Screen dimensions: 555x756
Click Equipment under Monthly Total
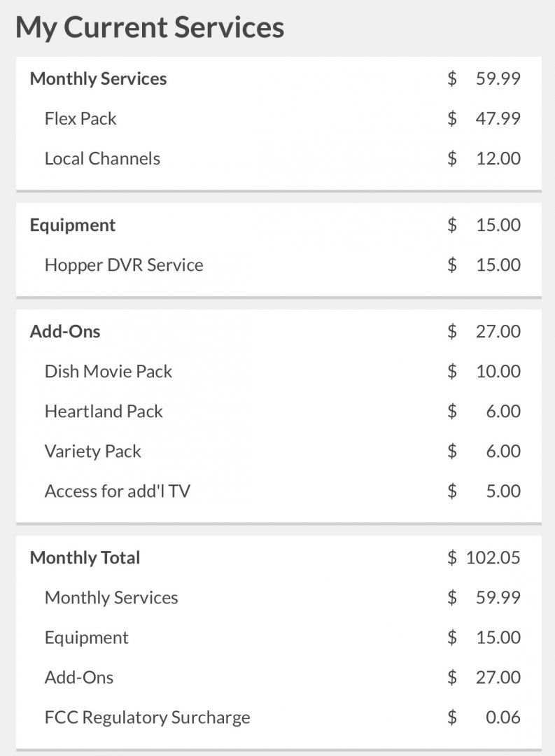[x=279, y=638]
